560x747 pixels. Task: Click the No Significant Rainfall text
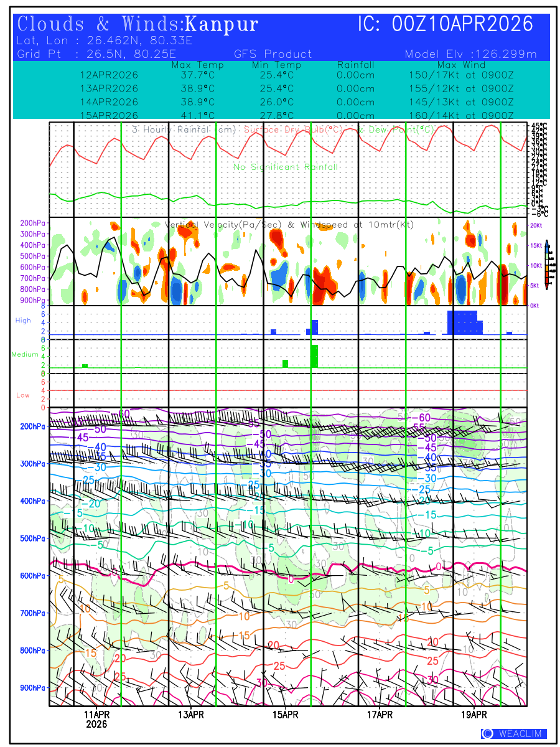286,167
